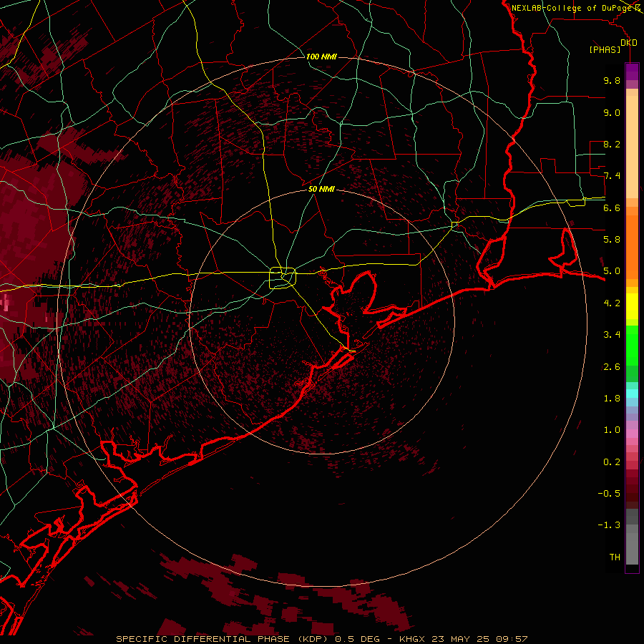Click the "1.8" color scale value
644x644 pixels.
(x=612, y=399)
